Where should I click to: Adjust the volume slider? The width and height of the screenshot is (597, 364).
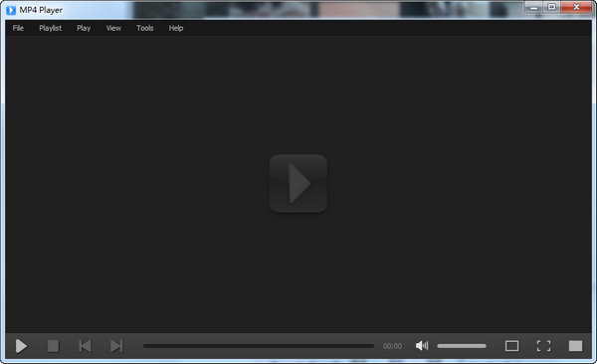point(462,346)
